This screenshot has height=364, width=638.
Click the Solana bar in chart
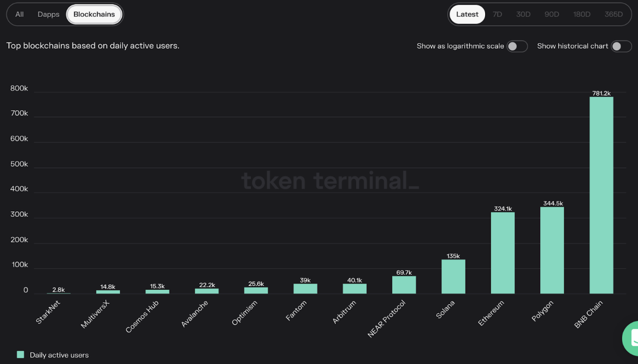453,277
